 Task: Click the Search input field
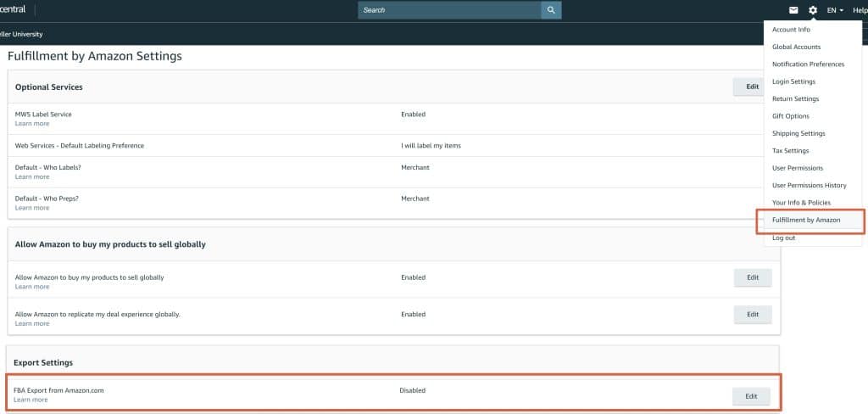(449, 10)
